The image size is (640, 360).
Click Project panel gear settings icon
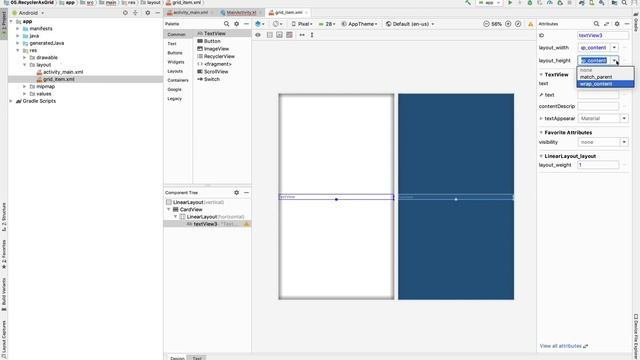point(148,13)
